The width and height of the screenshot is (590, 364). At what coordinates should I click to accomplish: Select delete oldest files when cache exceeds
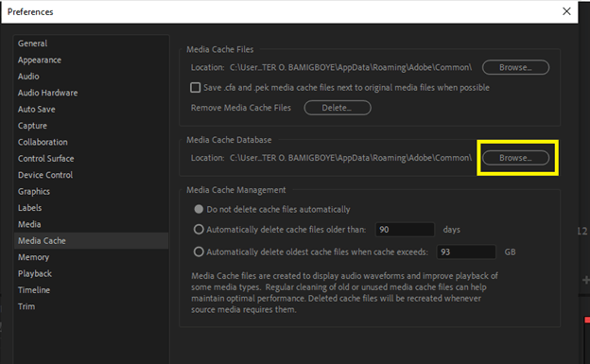pos(199,251)
